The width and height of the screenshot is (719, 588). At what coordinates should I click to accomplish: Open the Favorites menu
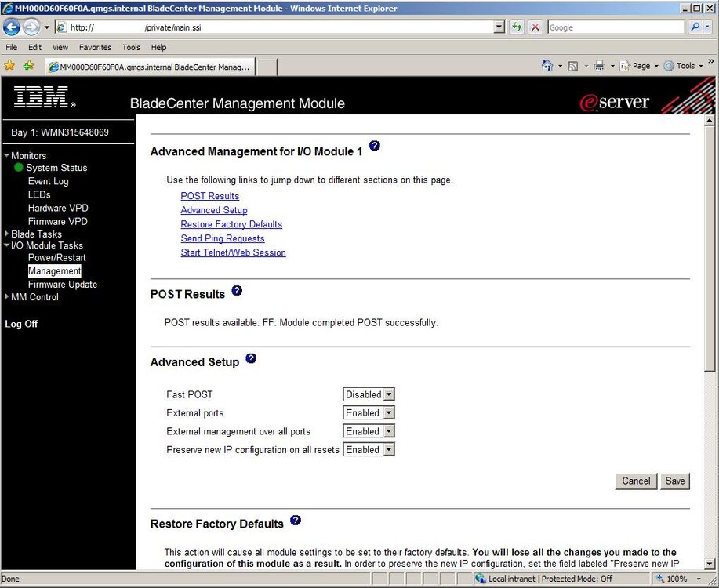95,47
